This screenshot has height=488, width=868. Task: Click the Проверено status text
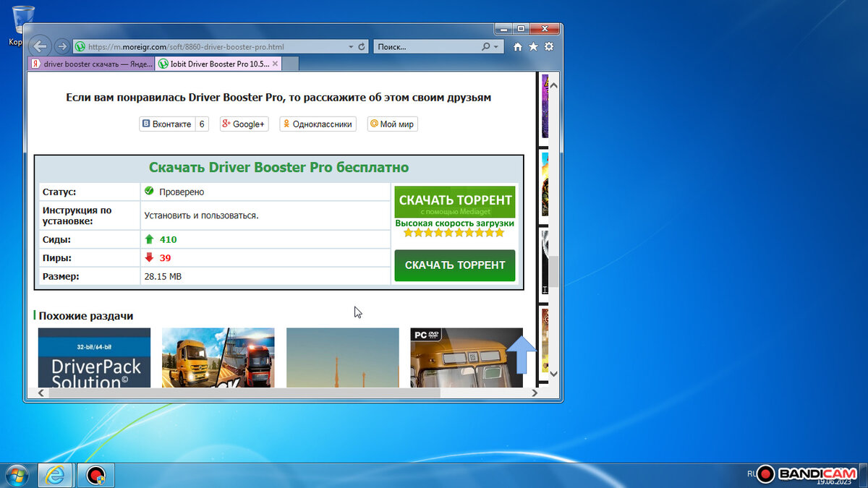pyautogui.click(x=182, y=192)
